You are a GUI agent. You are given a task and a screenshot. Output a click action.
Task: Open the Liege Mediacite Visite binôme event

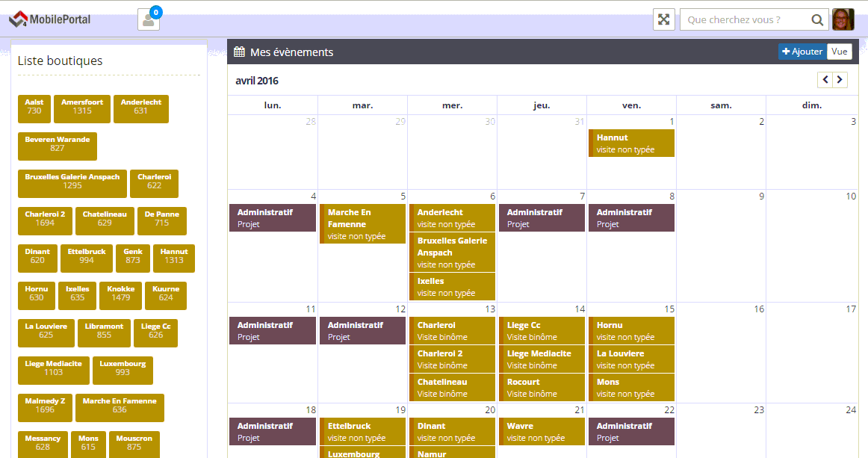click(542, 359)
